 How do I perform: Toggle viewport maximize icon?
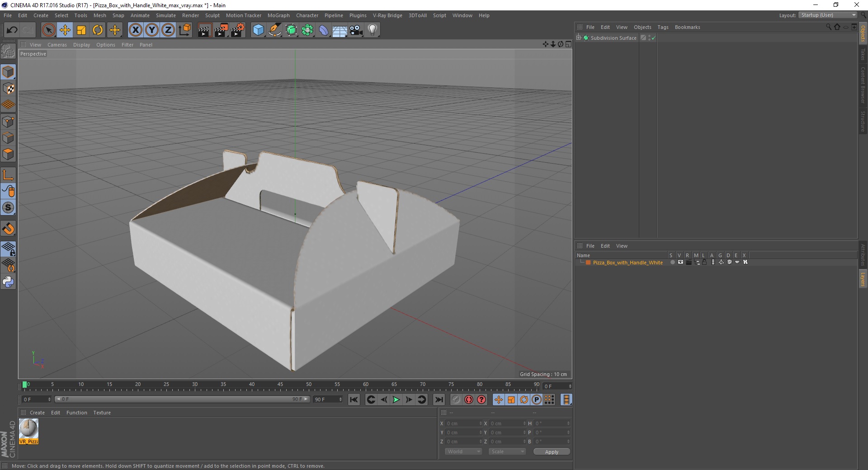[x=568, y=44]
